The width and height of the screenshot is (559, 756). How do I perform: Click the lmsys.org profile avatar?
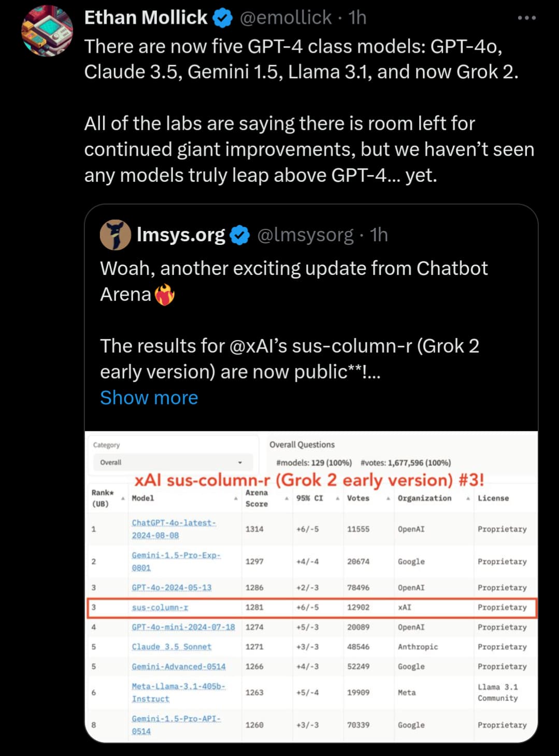point(115,235)
